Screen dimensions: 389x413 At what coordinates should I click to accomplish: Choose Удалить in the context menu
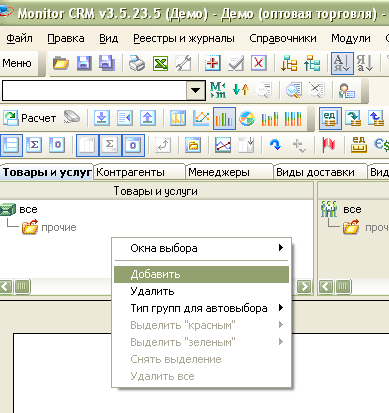coord(201,291)
